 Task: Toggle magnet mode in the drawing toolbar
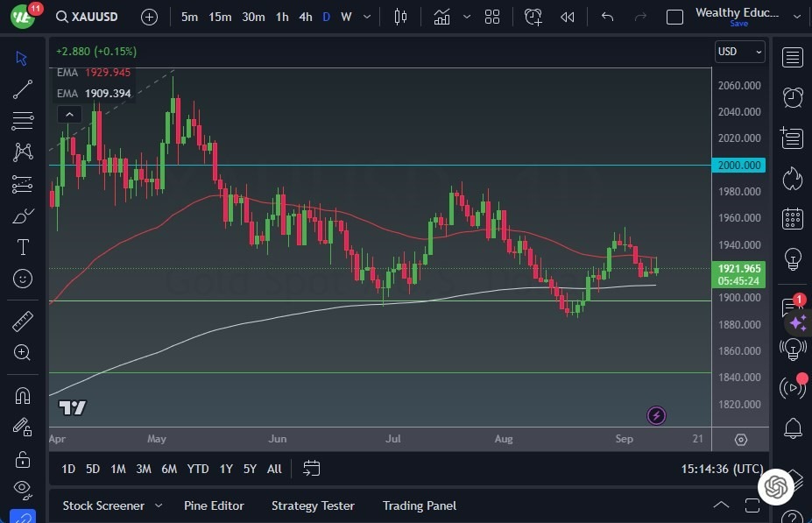(x=22, y=396)
